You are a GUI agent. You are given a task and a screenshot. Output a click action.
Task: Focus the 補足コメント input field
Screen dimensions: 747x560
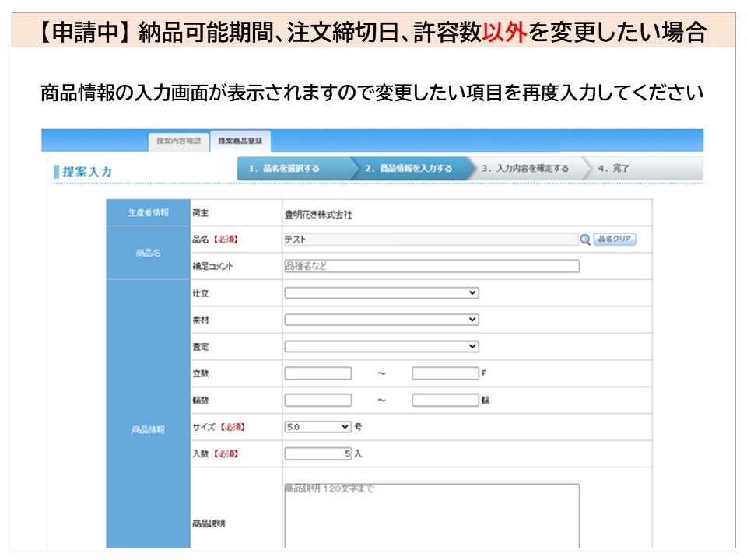click(x=432, y=266)
